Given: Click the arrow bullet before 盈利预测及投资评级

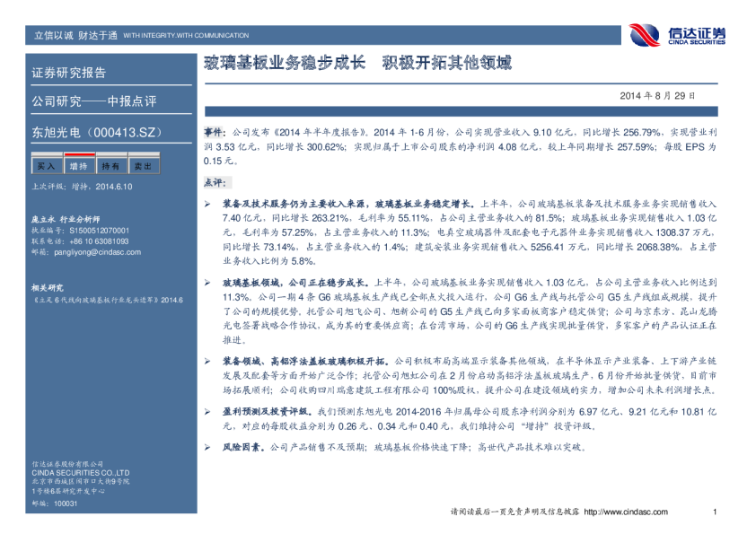Looking at the screenshot, I should 207,410.
